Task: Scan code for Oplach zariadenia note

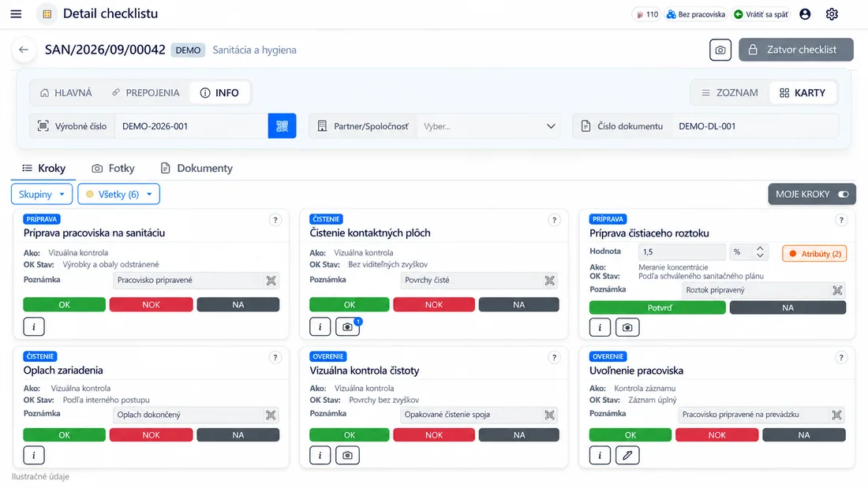Action: click(271, 415)
